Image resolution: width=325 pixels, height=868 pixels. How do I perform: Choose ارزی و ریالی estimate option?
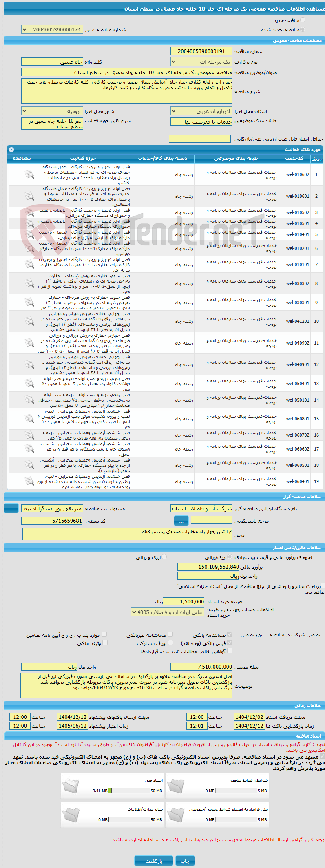[x=164, y=557]
